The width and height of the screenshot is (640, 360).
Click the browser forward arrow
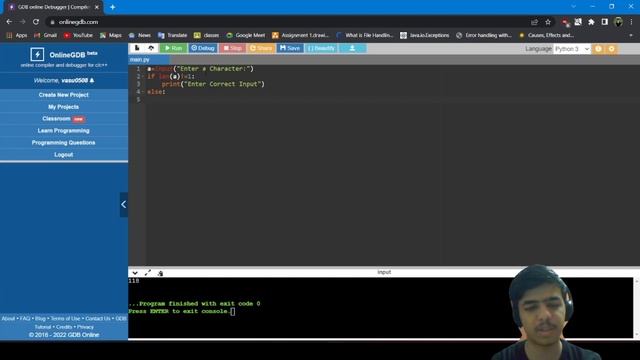[x=22, y=22]
